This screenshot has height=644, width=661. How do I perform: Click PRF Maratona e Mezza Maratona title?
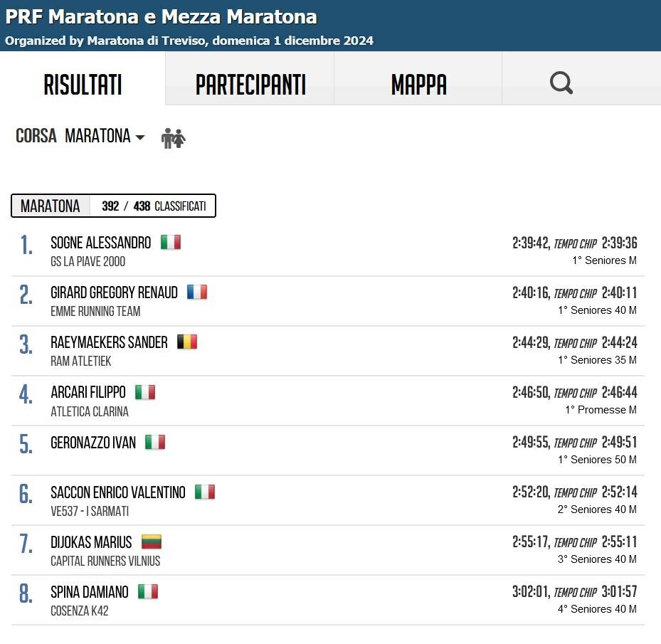tap(161, 17)
